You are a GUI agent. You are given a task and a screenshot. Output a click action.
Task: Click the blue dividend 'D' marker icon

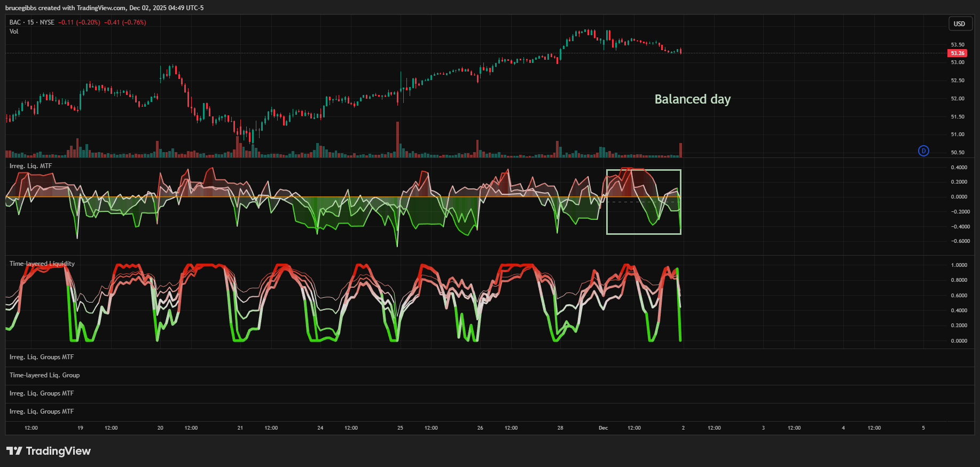923,151
